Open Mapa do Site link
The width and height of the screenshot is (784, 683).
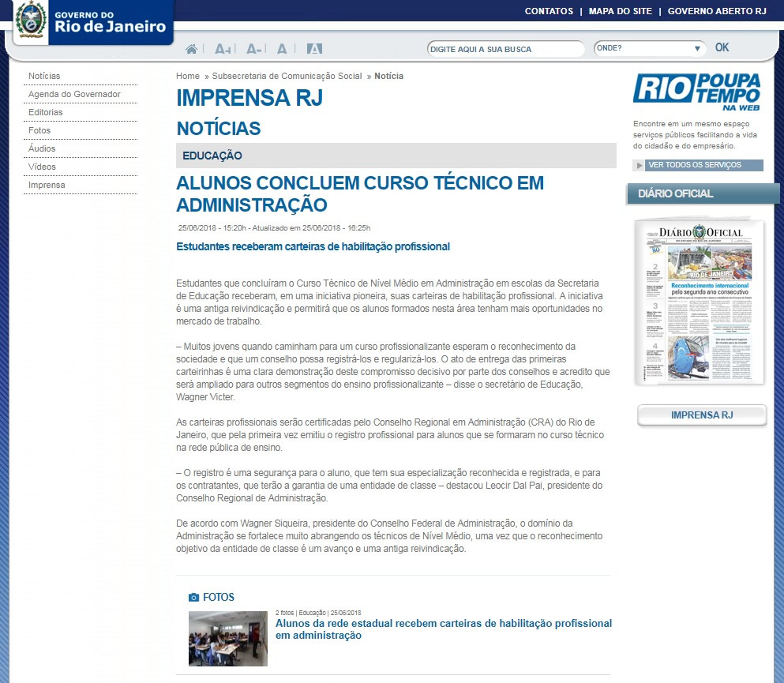point(621,11)
